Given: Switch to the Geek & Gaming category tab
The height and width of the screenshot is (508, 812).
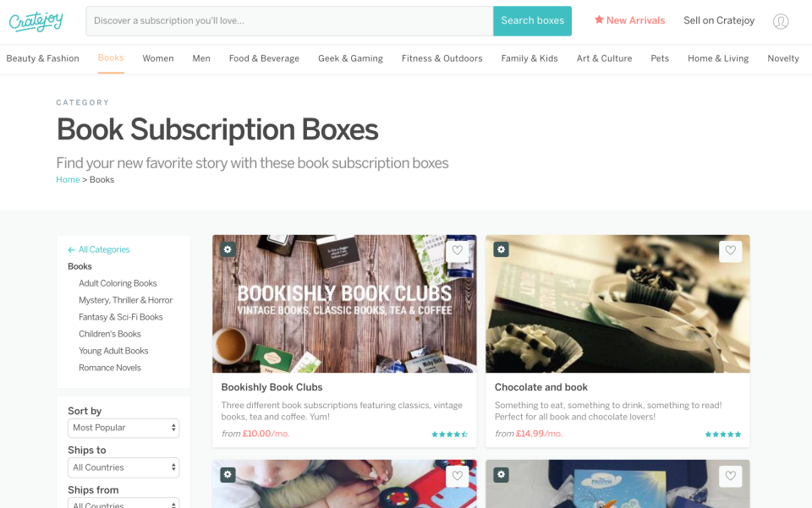Looking at the screenshot, I should (x=350, y=58).
